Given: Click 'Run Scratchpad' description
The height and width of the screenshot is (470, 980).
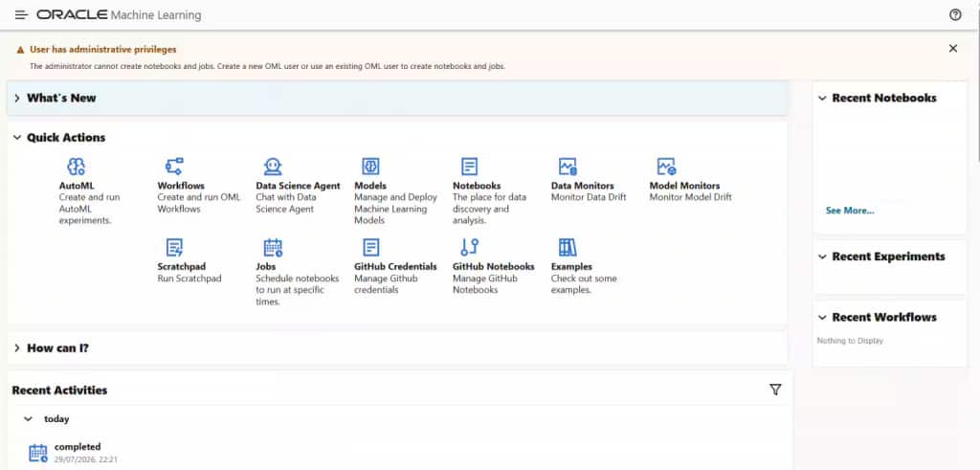Looking at the screenshot, I should [x=189, y=279].
